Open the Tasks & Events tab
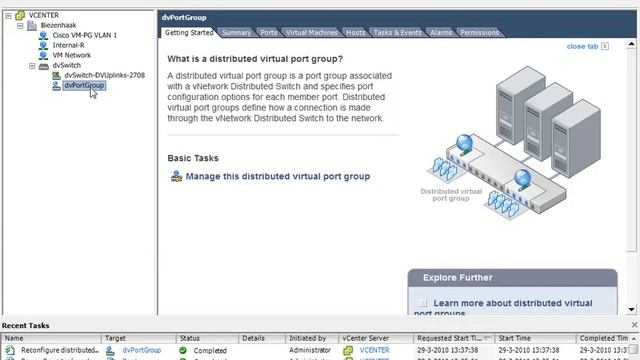Screen dimensions: 640x360 coord(397,33)
